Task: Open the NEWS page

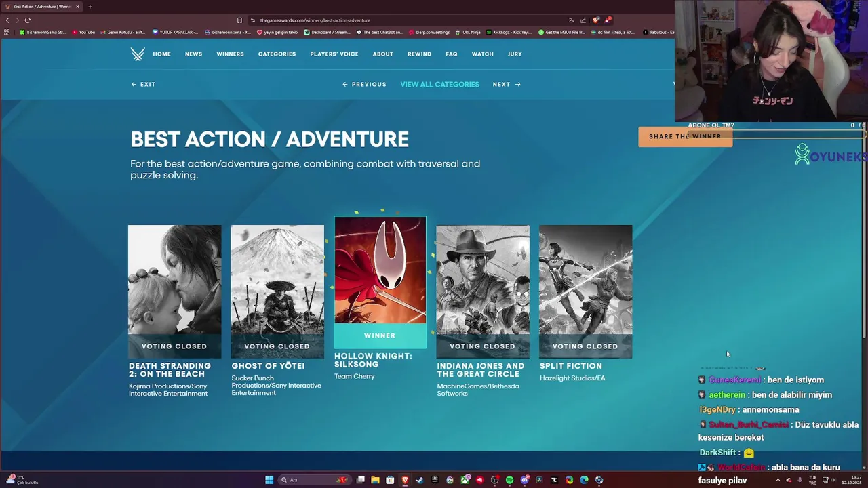Action: point(193,54)
